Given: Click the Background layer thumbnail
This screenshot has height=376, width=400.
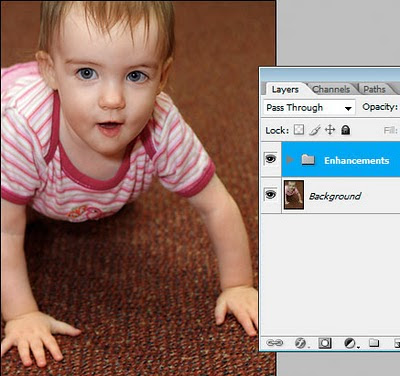Looking at the screenshot, I should pos(294,195).
